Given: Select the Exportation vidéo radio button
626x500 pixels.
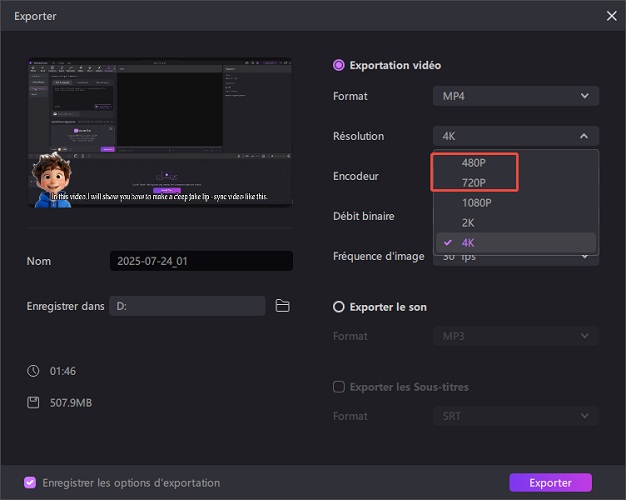Looking at the screenshot, I should click(338, 66).
